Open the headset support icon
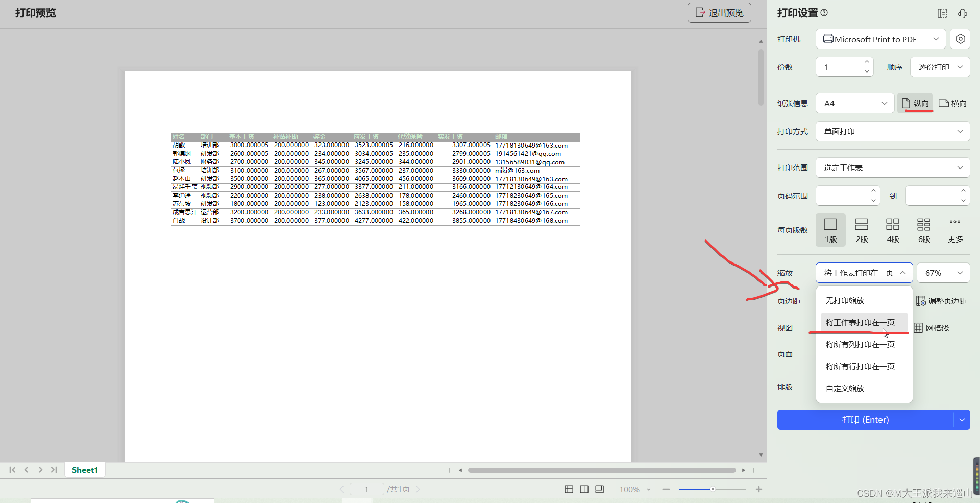The width and height of the screenshot is (980, 503). [x=963, y=13]
